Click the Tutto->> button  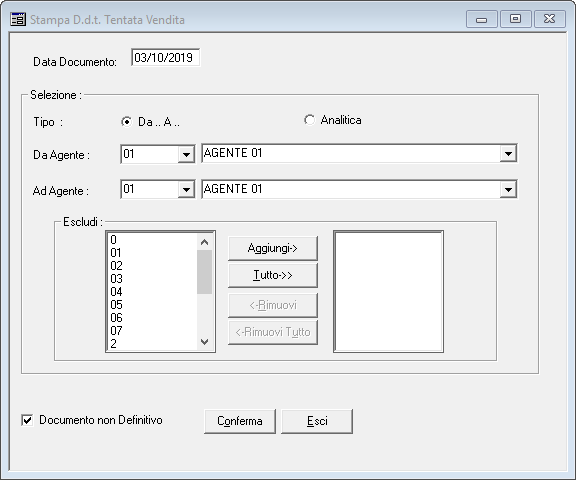coord(273,275)
